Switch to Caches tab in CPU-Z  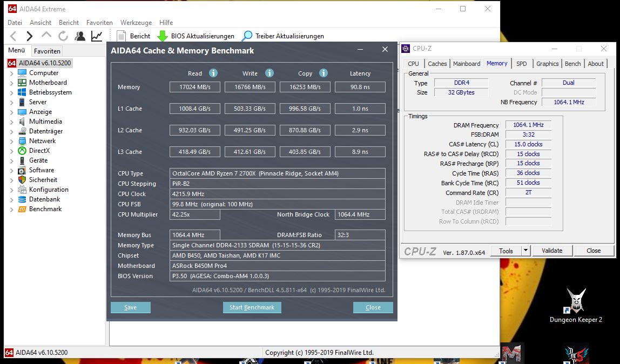tap(437, 64)
